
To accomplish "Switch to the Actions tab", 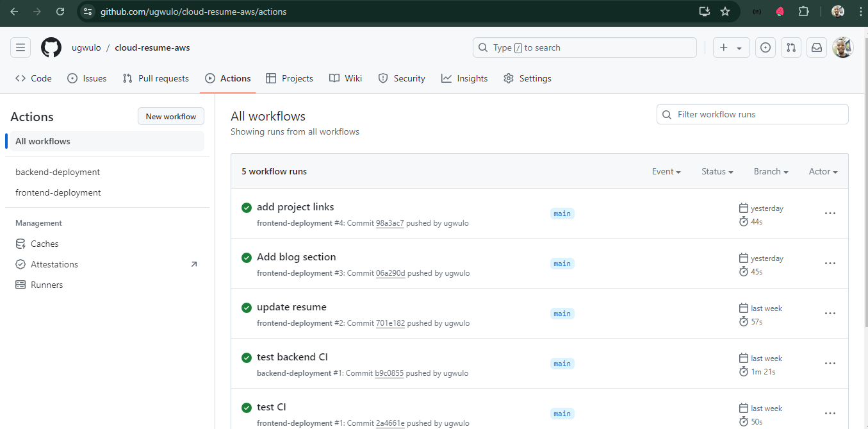I will click(228, 78).
